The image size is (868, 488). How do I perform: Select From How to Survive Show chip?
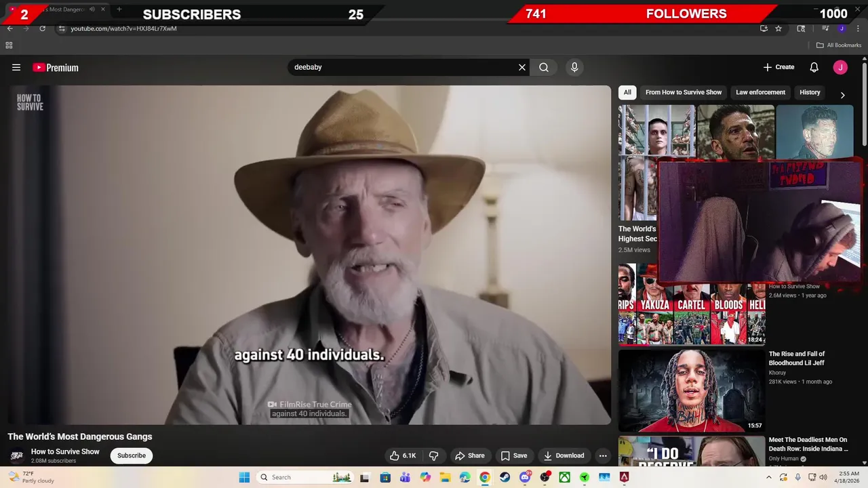point(684,92)
